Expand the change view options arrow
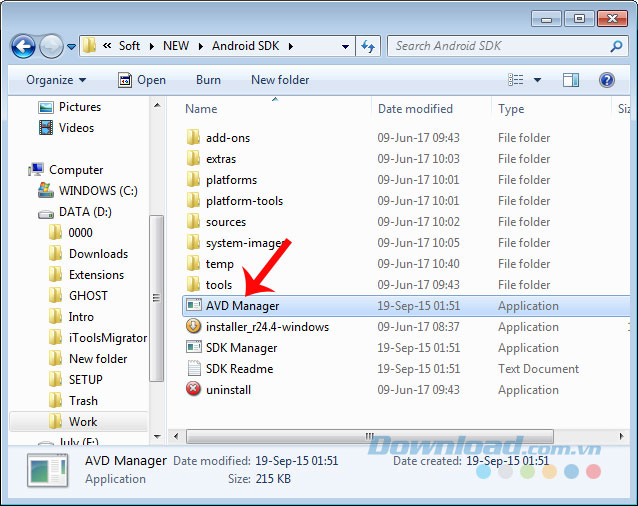This screenshot has width=638, height=506. pyautogui.click(x=537, y=80)
